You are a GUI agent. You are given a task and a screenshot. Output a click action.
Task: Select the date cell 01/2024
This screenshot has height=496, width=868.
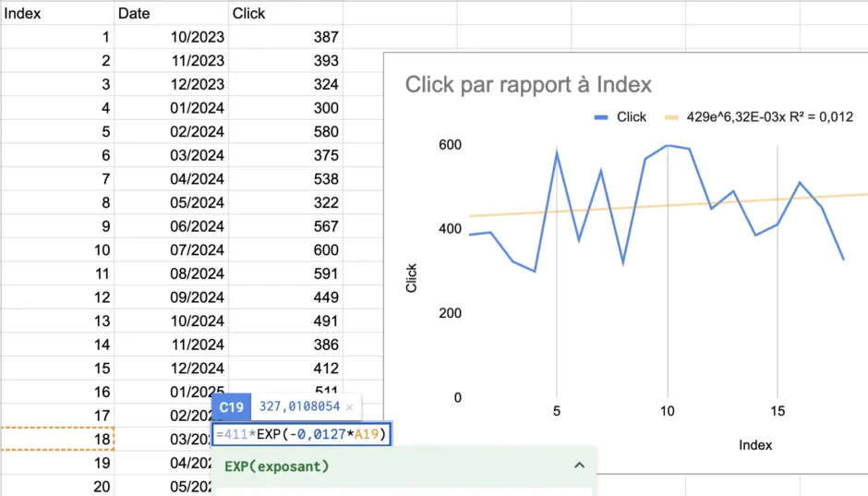(x=171, y=108)
